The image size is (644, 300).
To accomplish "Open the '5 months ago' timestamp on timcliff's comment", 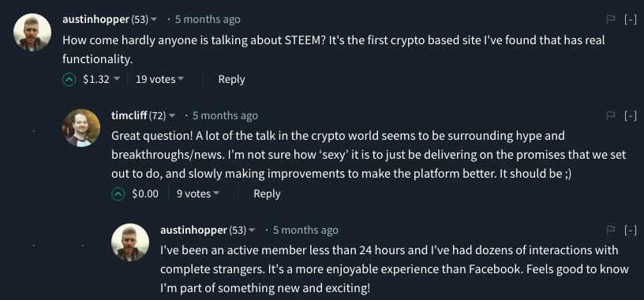I will pos(225,116).
